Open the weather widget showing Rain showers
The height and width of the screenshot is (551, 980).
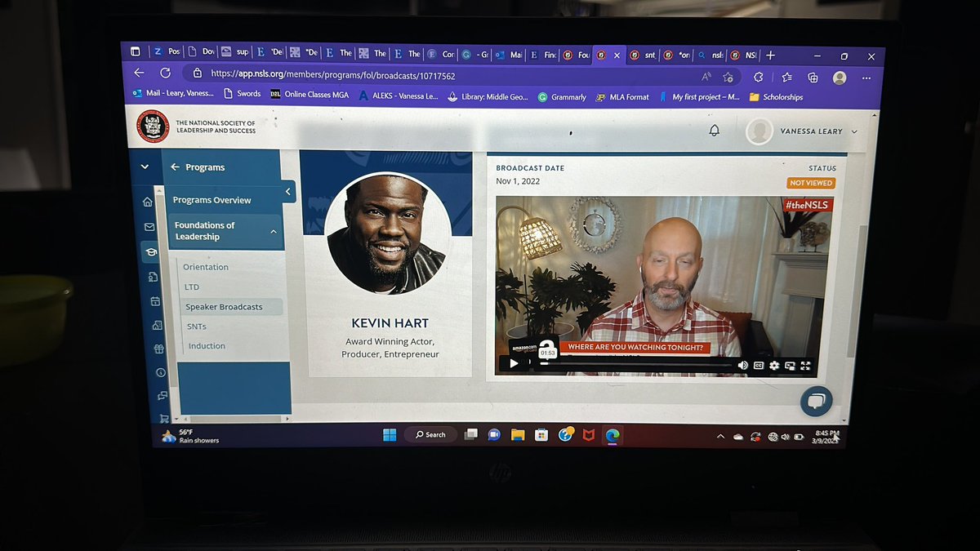tap(190, 436)
